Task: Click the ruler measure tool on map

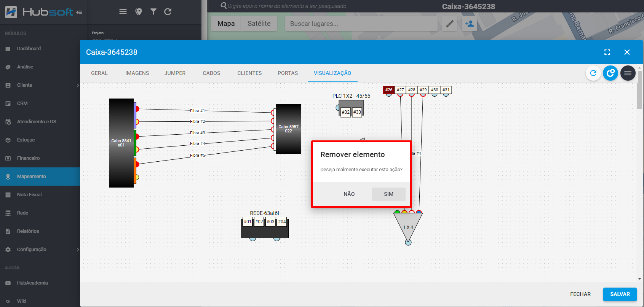Action: (450, 24)
